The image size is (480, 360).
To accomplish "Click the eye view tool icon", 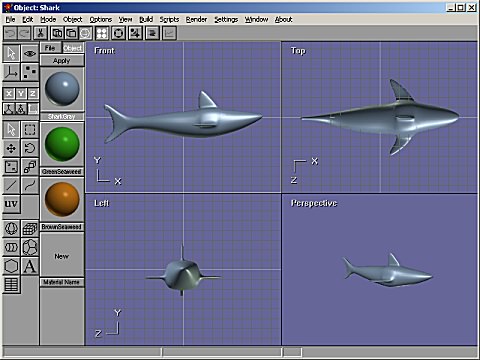I will (x=30, y=53).
